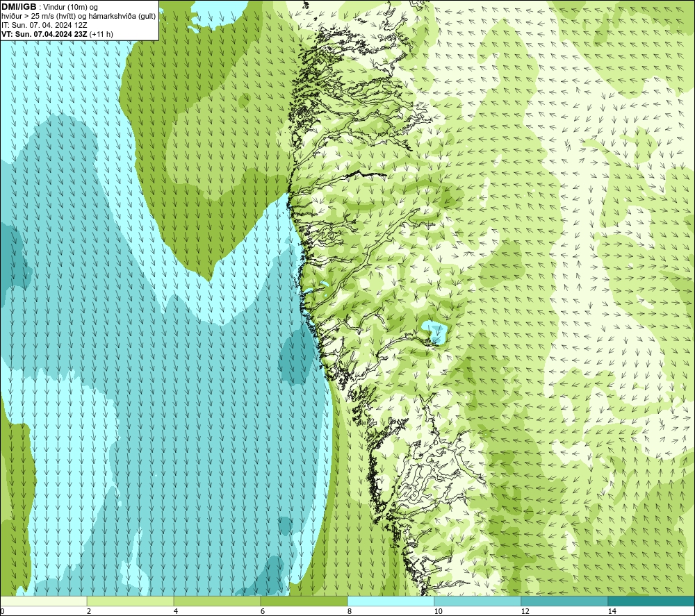The width and height of the screenshot is (695, 616).
Task: Click the DMI/IGB title text
Action: [x=19, y=7]
